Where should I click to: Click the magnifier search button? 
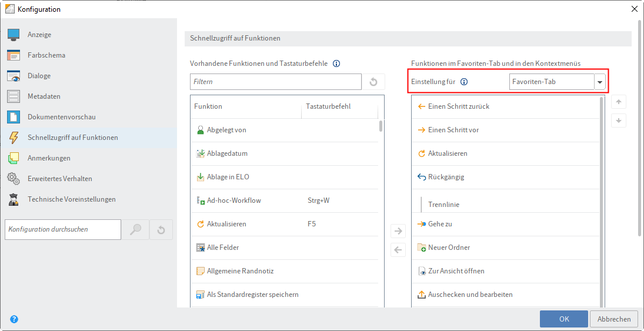135,229
